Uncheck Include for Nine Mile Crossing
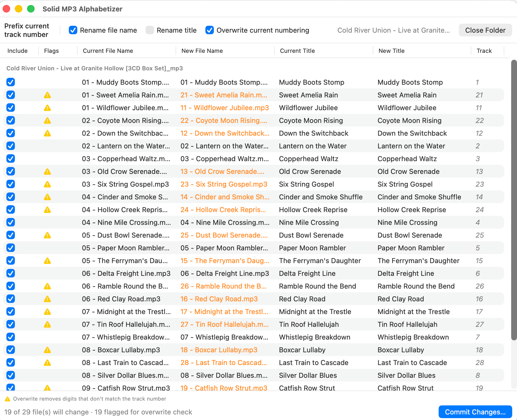Viewport: 517px width, 420px height. tap(11, 222)
